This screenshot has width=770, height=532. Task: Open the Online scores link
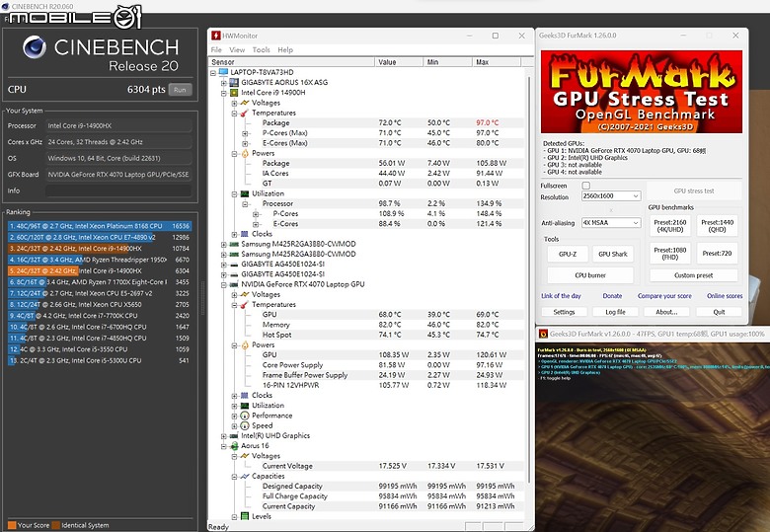[725, 296]
